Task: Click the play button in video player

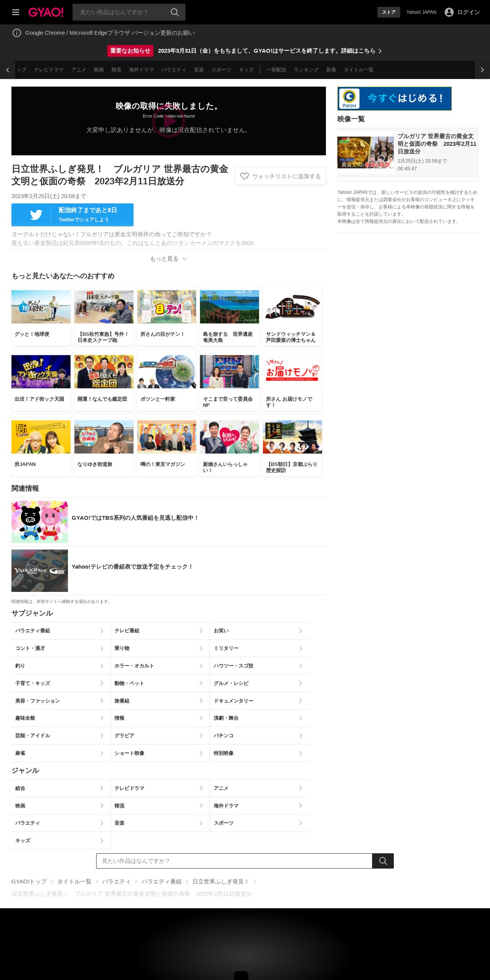Action: pyautogui.click(x=169, y=121)
